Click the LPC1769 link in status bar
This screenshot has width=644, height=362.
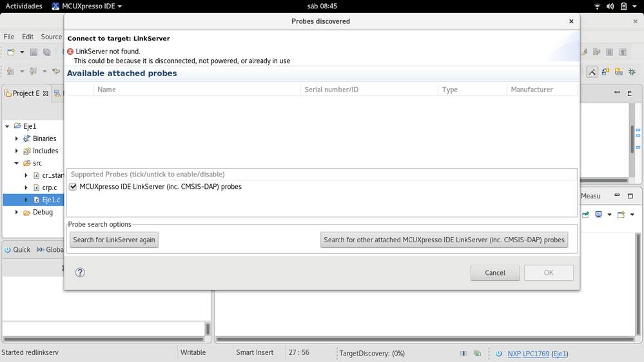tap(536, 354)
